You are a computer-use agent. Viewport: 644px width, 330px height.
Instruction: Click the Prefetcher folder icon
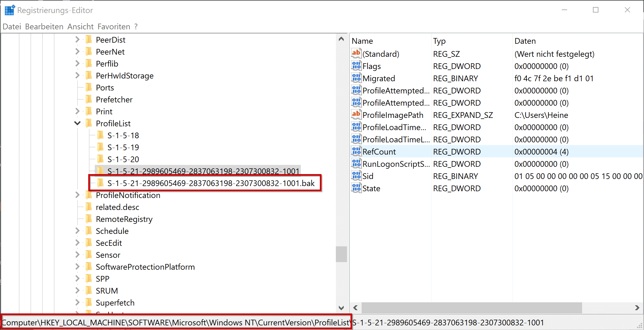(89, 99)
